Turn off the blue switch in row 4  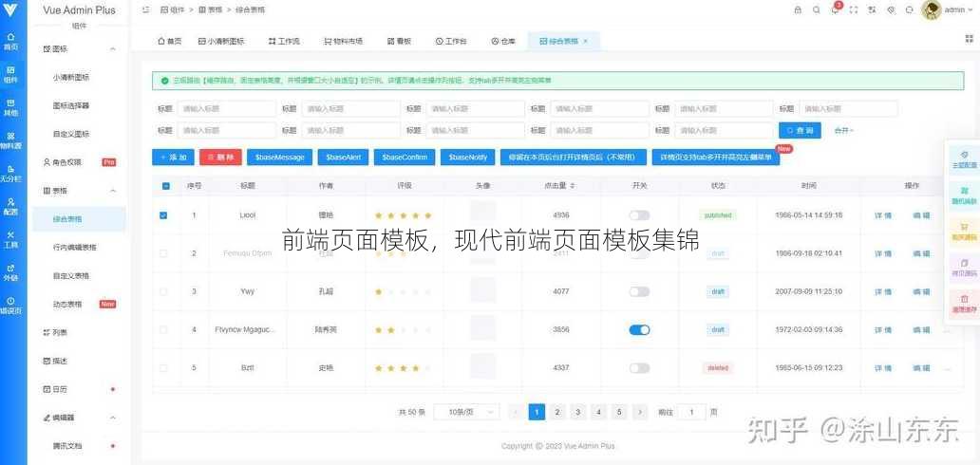(639, 330)
